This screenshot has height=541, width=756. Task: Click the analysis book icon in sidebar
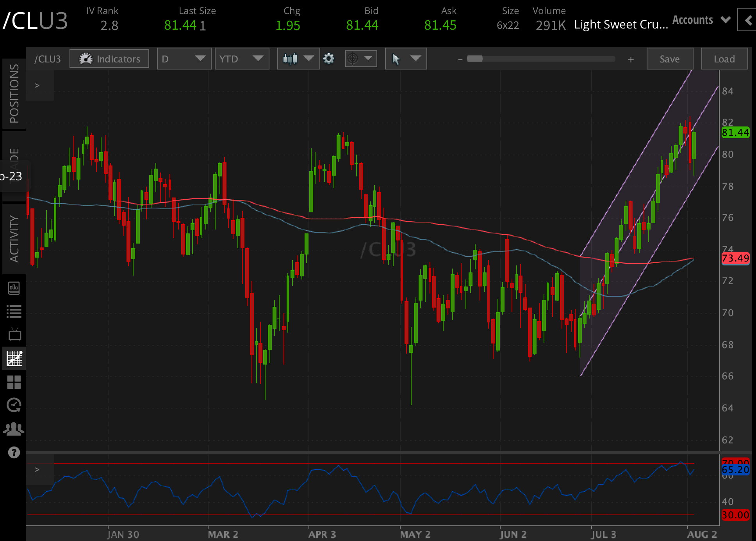(x=14, y=288)
